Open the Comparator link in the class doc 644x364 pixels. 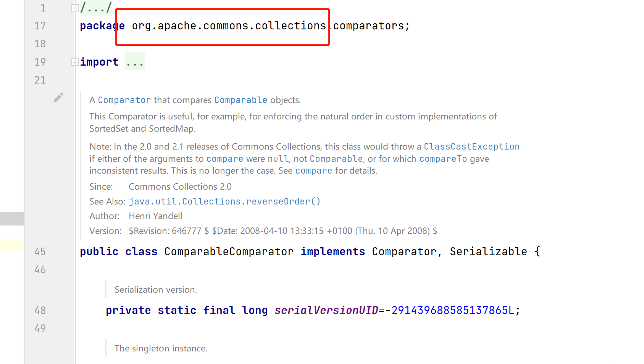[x=124, y=100]
